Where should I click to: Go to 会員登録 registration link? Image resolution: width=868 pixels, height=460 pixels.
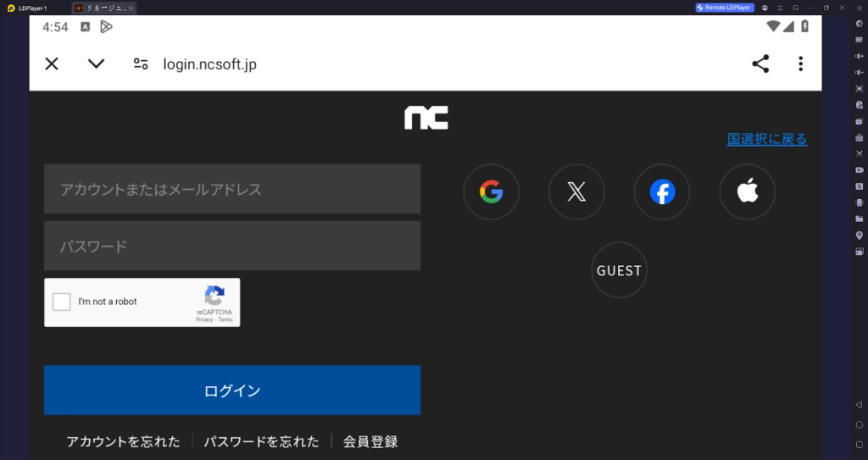click(x=370, y=441)
